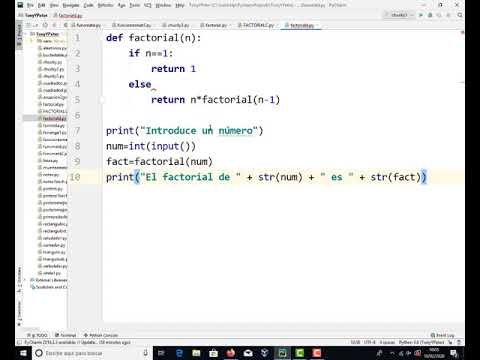Start debugging with the Debug icon
Screen dimensions: 480x360
430,15
